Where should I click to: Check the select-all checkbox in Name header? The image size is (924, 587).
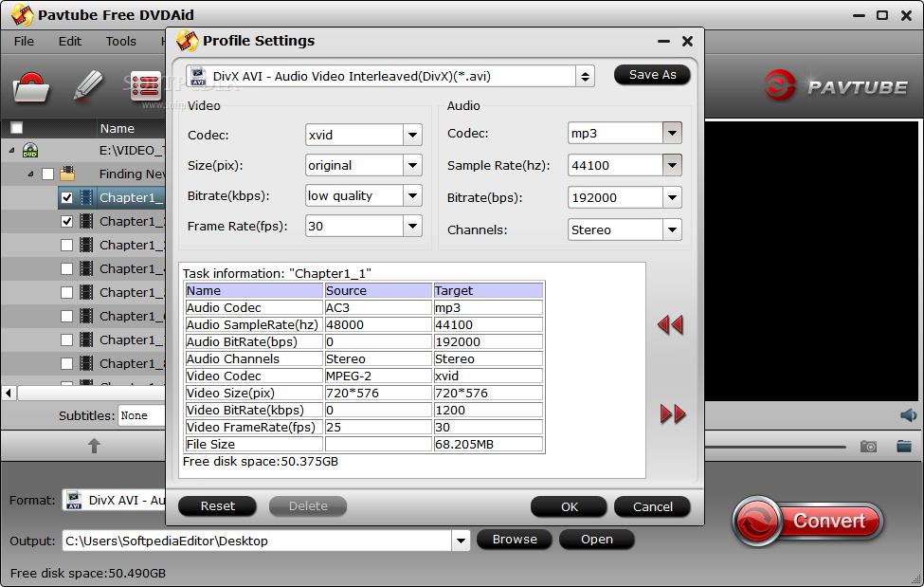[16, 128]
